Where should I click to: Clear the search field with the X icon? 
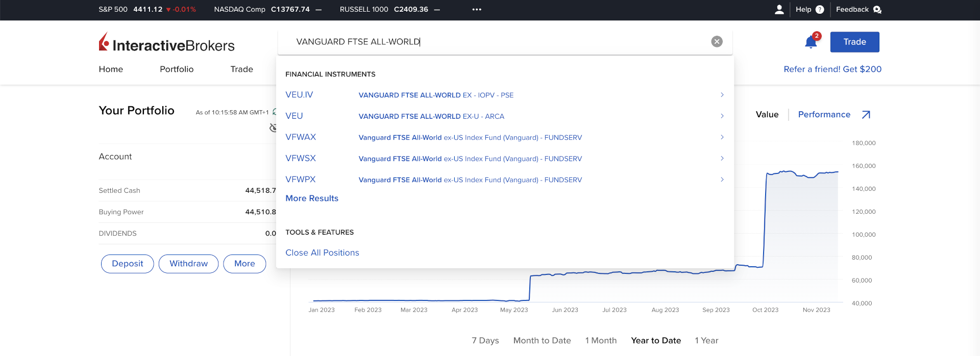[x=717, y=42]
